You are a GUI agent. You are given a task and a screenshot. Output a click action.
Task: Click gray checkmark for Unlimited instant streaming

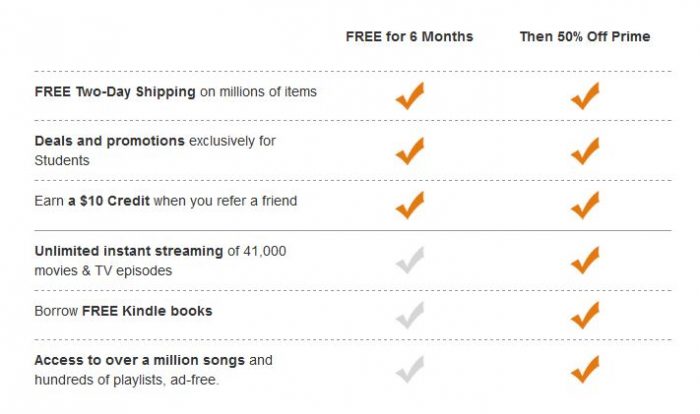[409, 260]
